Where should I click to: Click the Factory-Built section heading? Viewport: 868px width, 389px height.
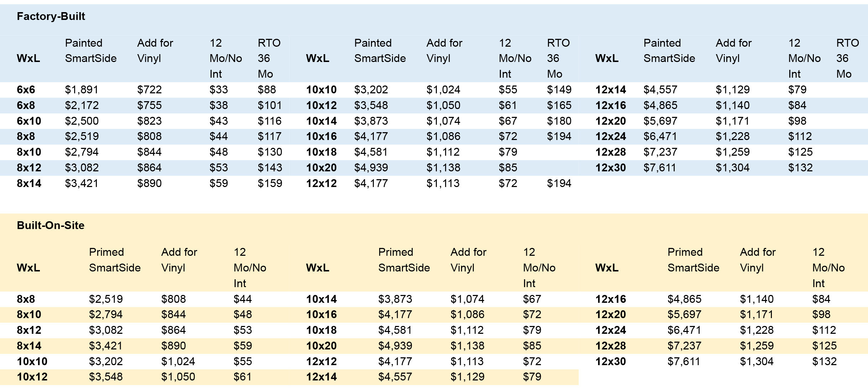click(51, 16)
